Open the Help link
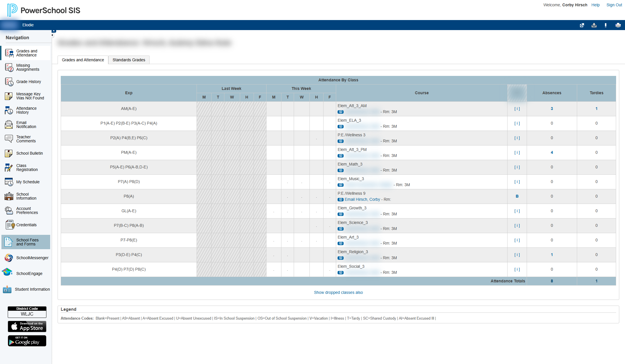The width and height of the screenshot is (625, 364). tap(595, 5)
